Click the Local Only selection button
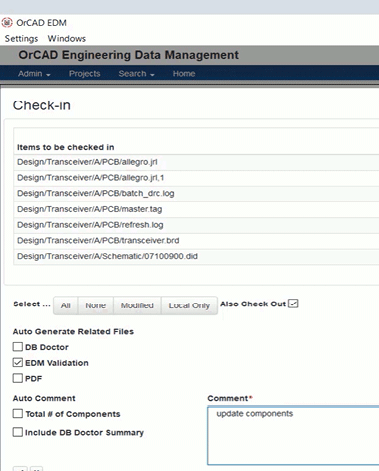Image resolution: width=379 pixels, height=471 pixels. [189, 305]
